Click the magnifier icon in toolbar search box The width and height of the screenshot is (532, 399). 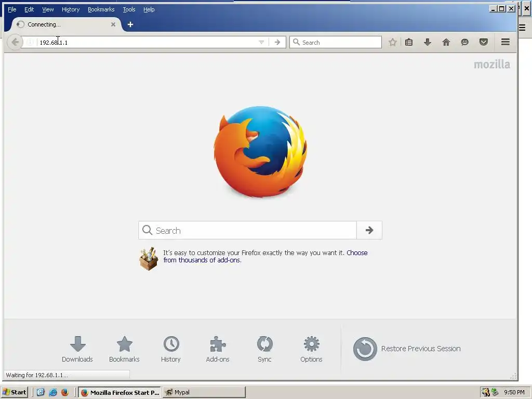(296, 42)
